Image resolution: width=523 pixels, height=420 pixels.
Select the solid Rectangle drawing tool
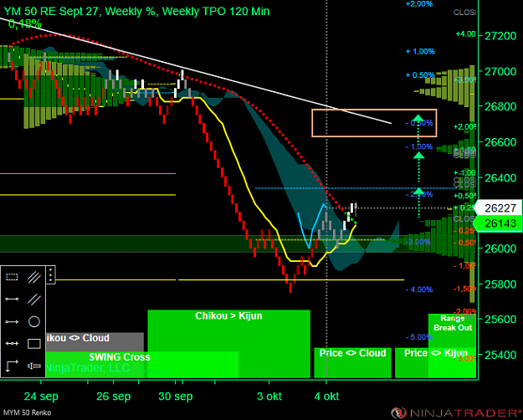tap(34, 344)
